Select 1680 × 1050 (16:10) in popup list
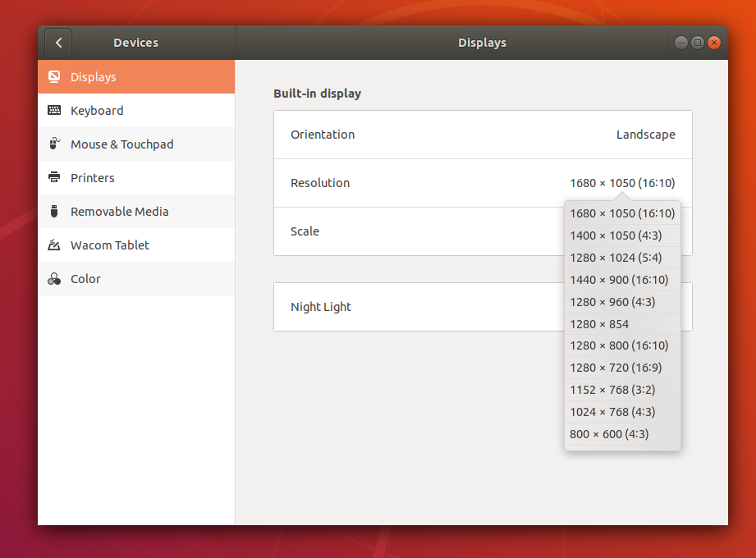The height and width of the screenshot is (558, 756). (x=622, y=213)
